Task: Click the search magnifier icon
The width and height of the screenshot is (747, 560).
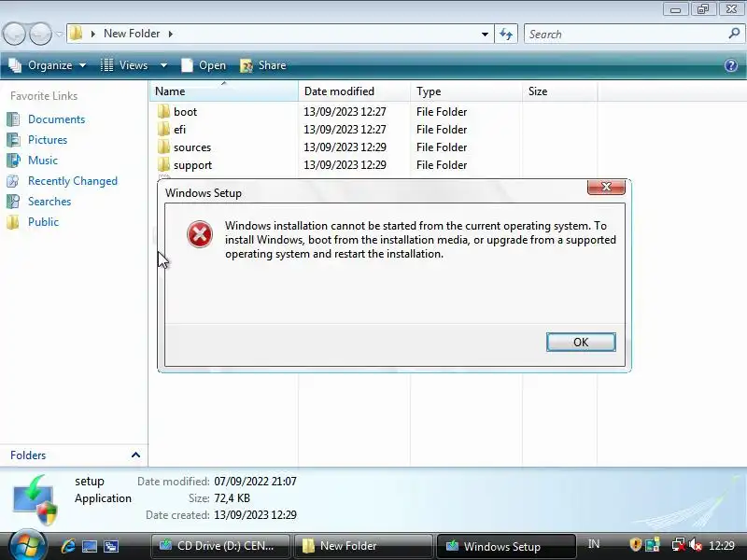Action: (734, 34)
